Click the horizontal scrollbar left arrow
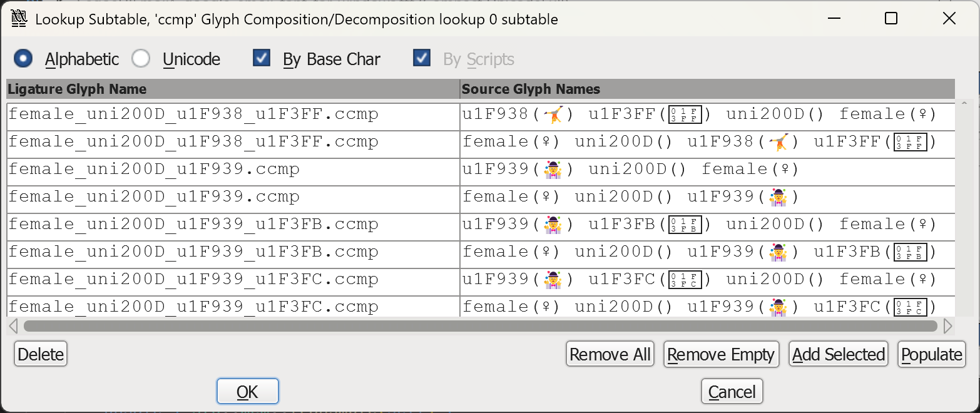The image size is (980, 413). (13, 326)
